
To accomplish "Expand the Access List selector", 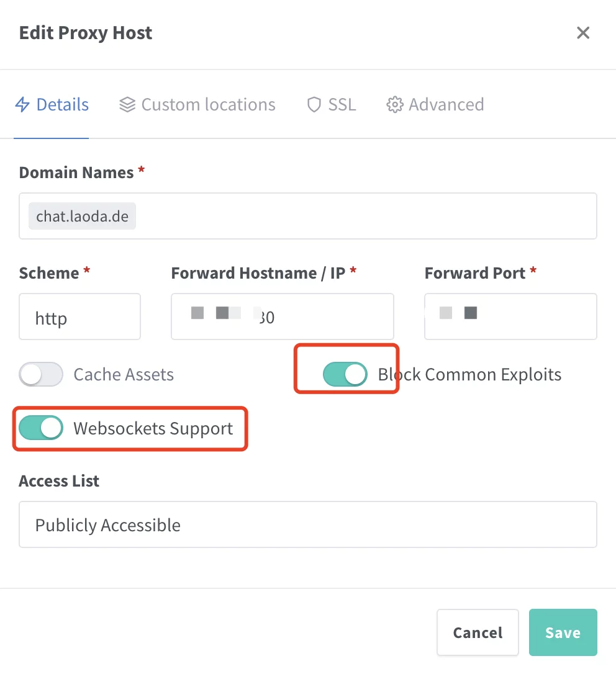I will 307,524.
